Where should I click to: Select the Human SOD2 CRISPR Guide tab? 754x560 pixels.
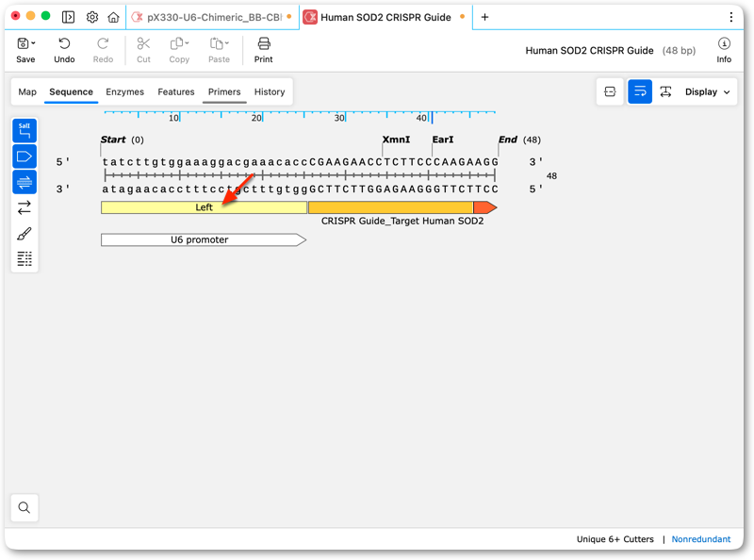[385, 17]
